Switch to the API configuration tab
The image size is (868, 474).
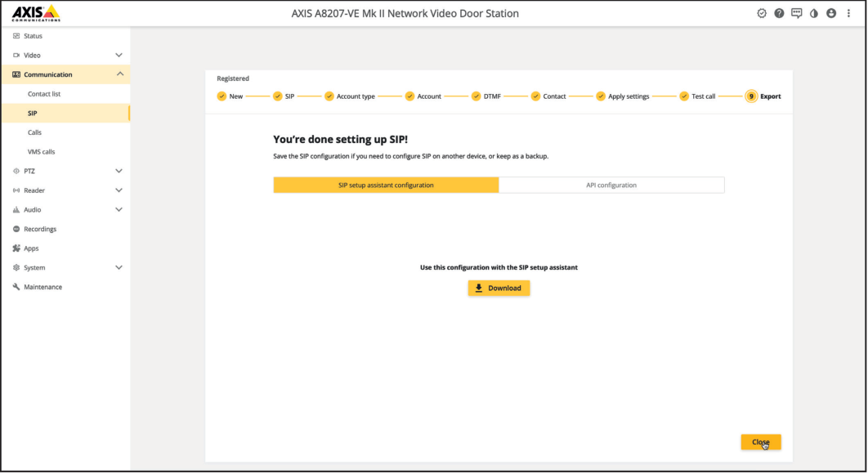coord(611,186)
